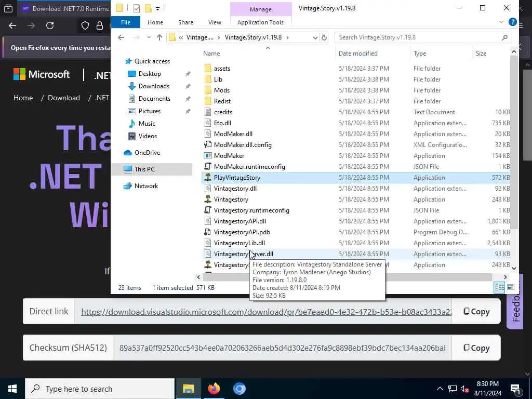Open File Explorer taskbar icon
This screenshot has width=532, height=399.
pyautogui.click(x=188, y=389)
